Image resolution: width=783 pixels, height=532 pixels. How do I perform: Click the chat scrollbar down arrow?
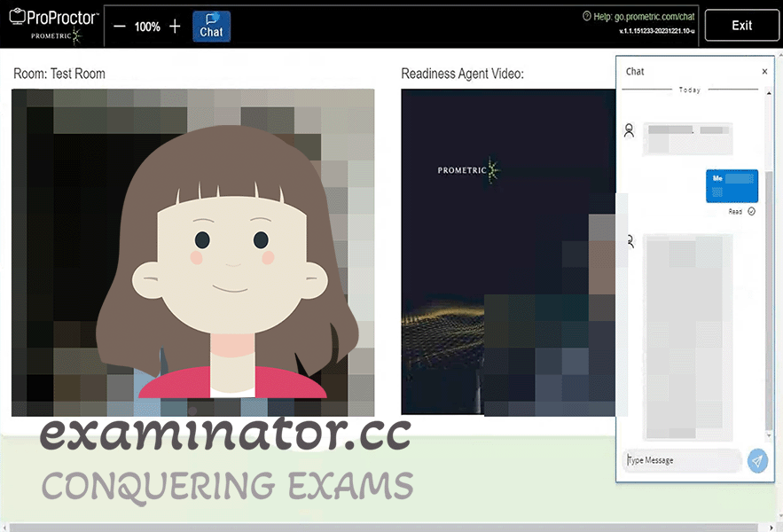[769, 435]
